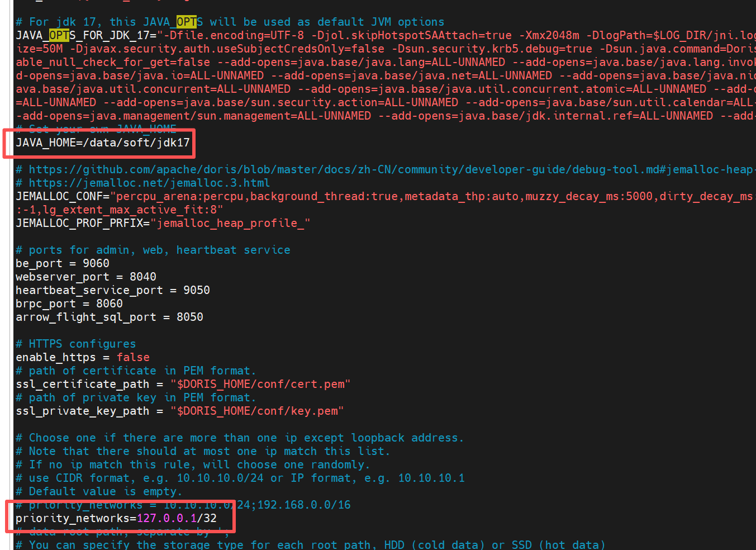Viewport: 756px width, 550px height.
Task: Click the be_port = 9060 line
Action: [63, 263]
